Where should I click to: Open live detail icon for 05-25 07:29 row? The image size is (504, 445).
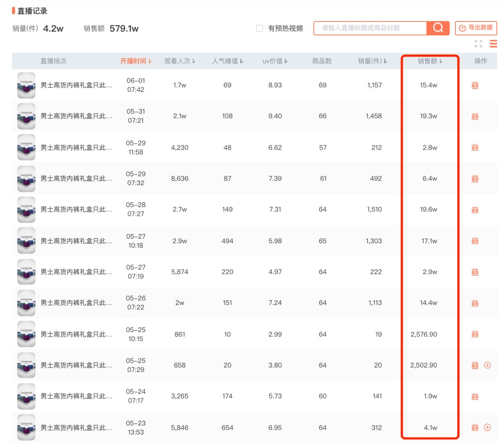click(x=475, y=365)
